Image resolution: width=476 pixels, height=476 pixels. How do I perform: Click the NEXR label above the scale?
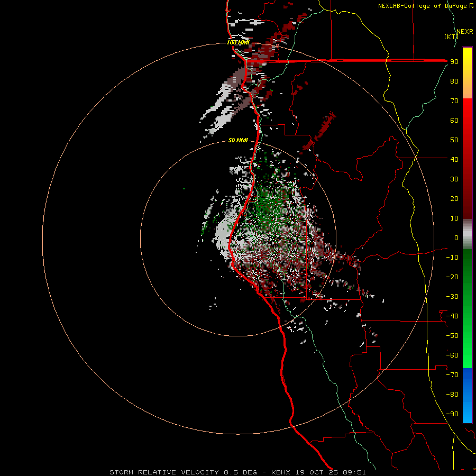[x=465, y=32]
